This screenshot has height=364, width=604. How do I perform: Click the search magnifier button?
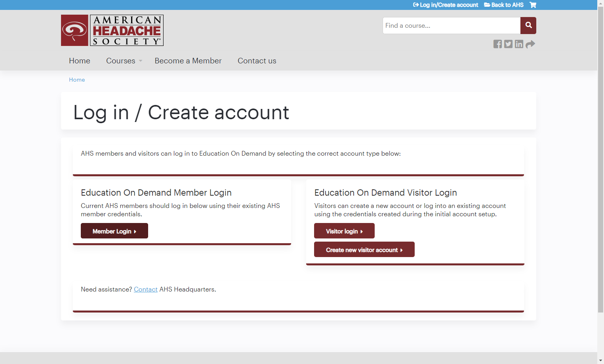pyautogui.click(x=528, y=25)
